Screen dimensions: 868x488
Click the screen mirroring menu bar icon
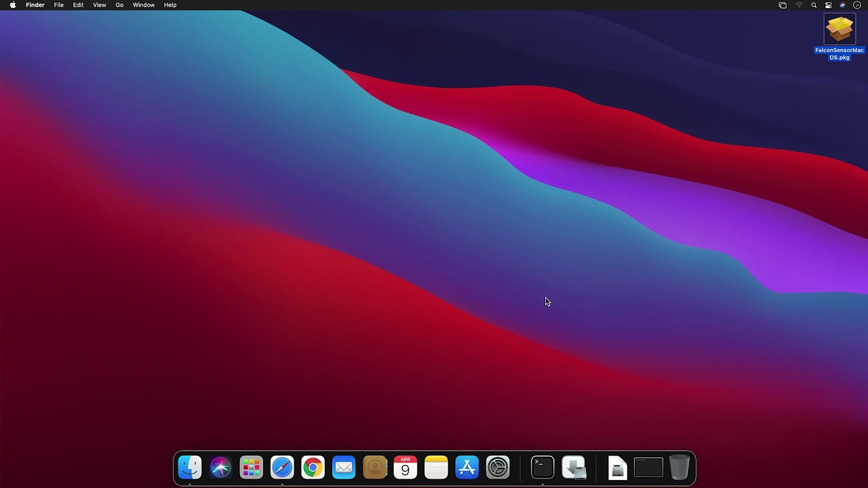coord(783,5)
